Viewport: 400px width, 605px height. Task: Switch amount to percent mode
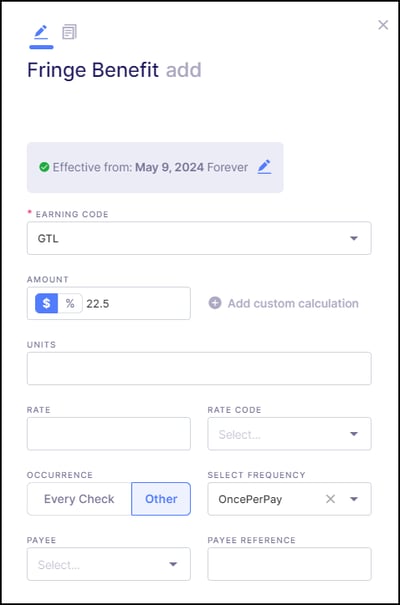[70, 303]
